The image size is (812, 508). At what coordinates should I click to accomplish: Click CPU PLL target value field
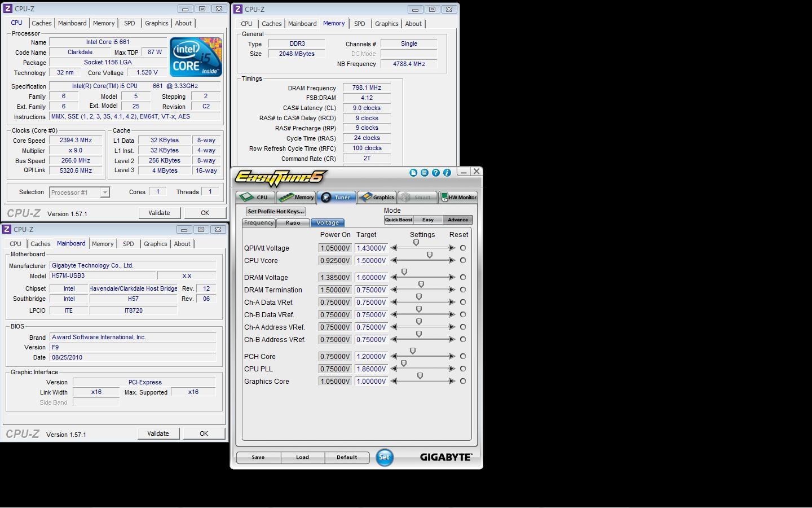click(371, 369)
